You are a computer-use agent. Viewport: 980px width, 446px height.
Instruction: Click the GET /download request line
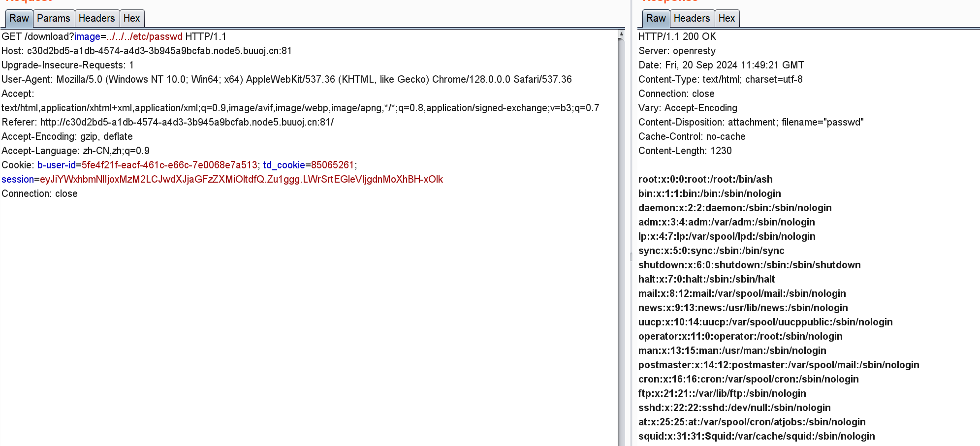click(114, 36)
